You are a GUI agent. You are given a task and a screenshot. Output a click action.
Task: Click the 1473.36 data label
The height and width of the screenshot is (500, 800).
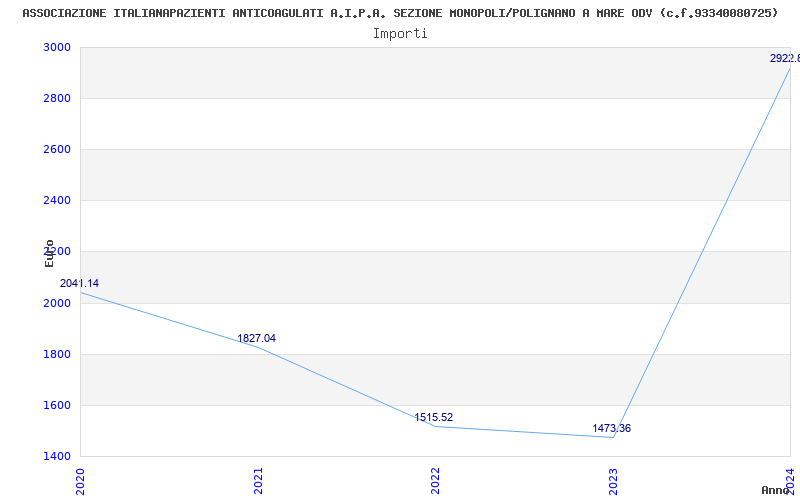(x=611, y=428)
